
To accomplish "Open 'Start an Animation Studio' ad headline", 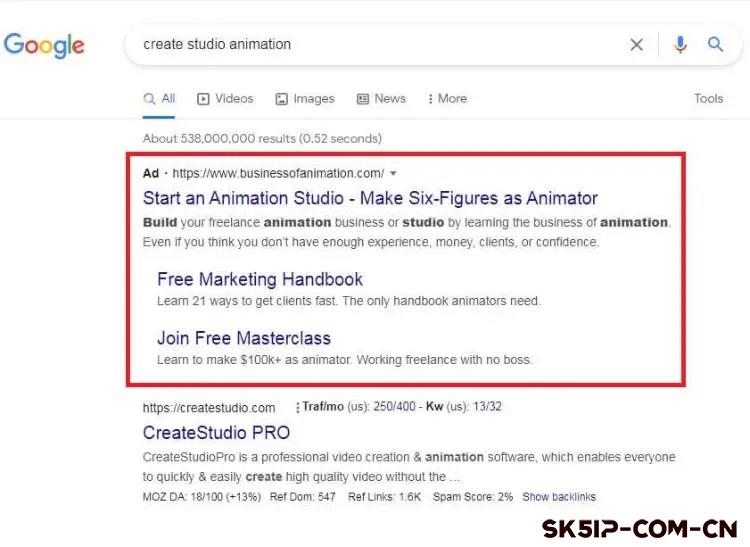I will point(370,198).
